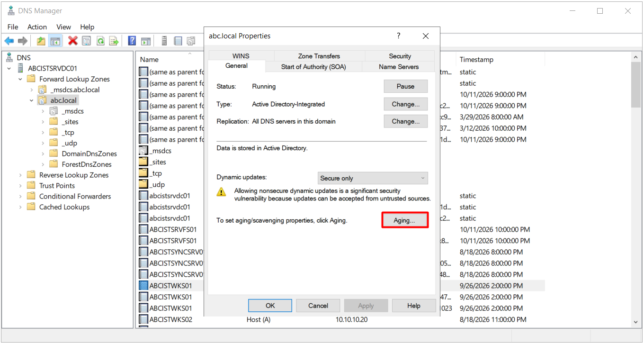Open the Action menu
The height and width of the screenshot is (344, 644).
[x=37, y=27]
